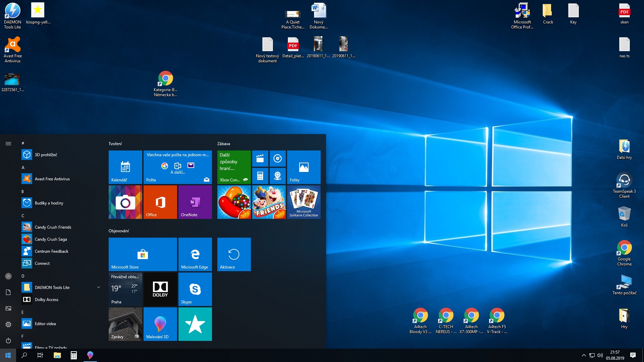Click the Start button on taskbar
This screenshot has height=362, width=644.
point(8,355)
